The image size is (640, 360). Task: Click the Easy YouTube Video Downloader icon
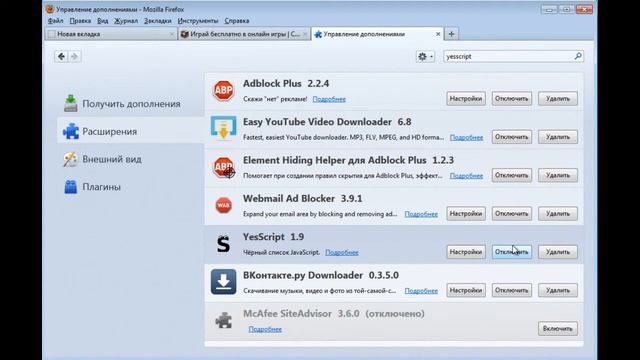(223, 128)
